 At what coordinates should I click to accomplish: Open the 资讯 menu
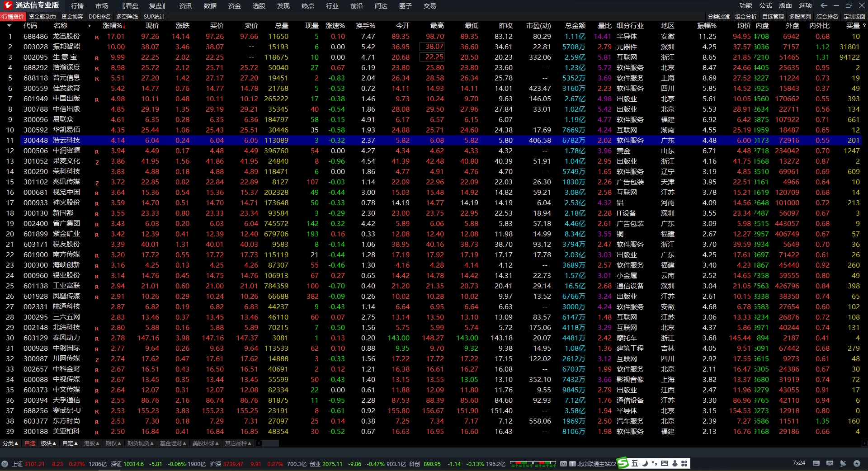coord(186,6)
